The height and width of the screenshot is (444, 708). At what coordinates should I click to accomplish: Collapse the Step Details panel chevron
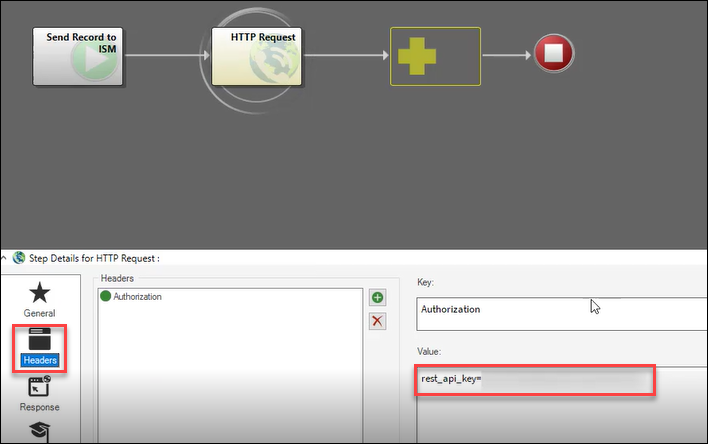pyautogui.click(x=7, y=260)
